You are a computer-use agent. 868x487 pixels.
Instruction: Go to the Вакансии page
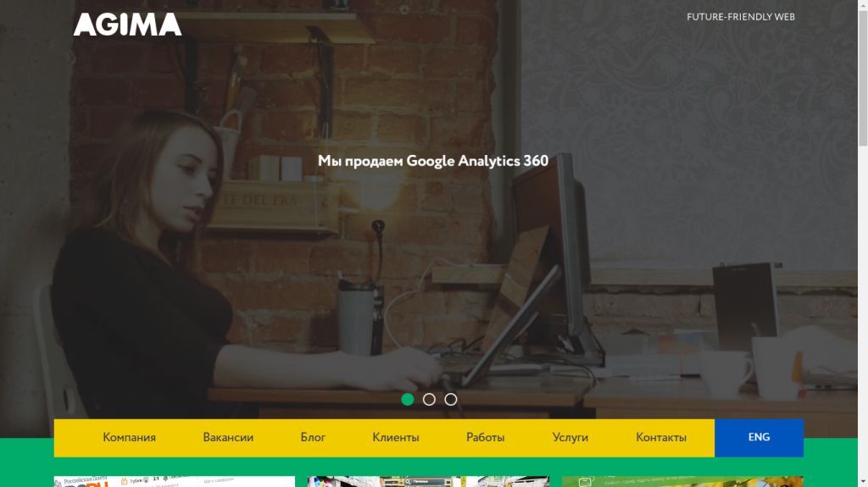228,438
